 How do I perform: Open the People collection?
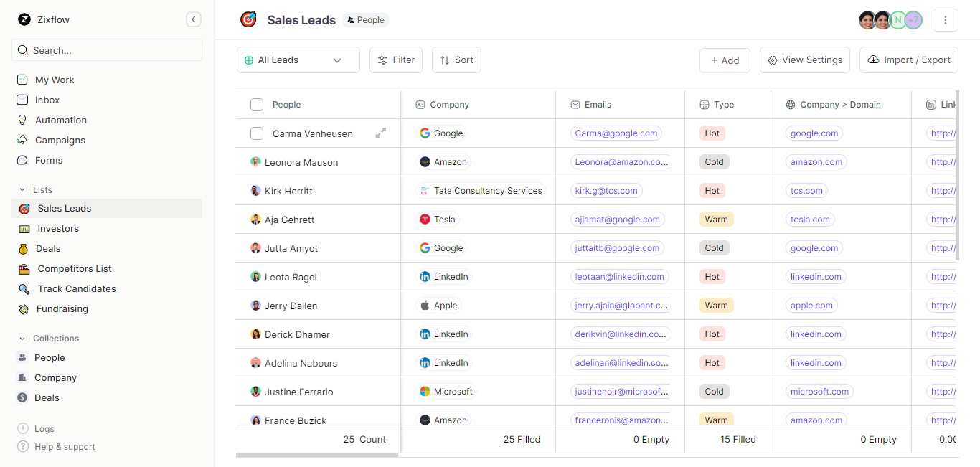[50, 357]
